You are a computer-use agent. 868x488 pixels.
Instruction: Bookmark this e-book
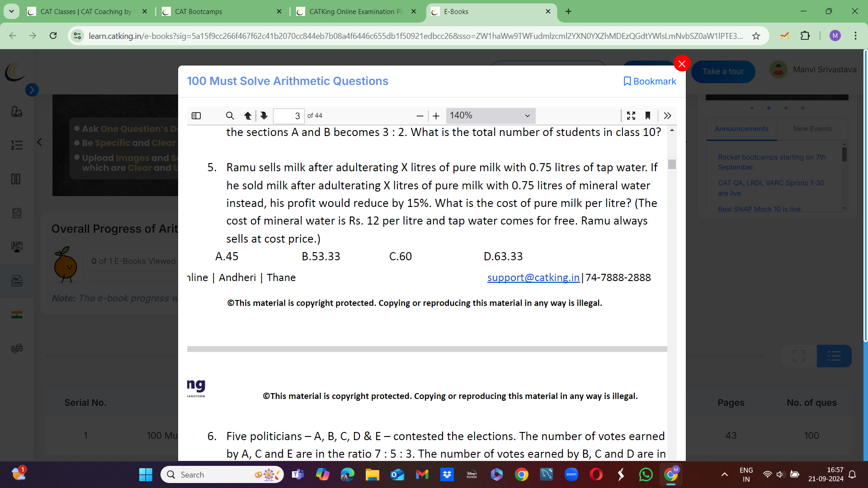[x=650, y=81]
